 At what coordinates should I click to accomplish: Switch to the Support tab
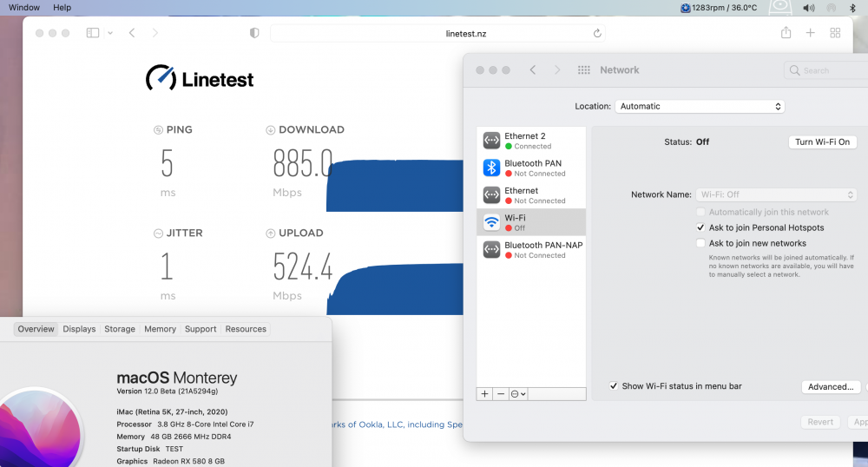(x=201, y=329)
